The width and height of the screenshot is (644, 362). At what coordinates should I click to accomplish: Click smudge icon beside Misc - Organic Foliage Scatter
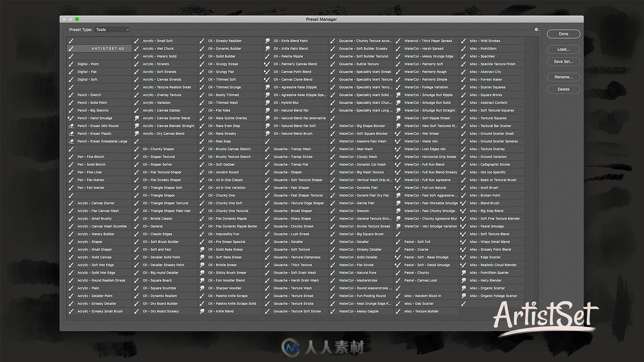(x=463, y=296)
